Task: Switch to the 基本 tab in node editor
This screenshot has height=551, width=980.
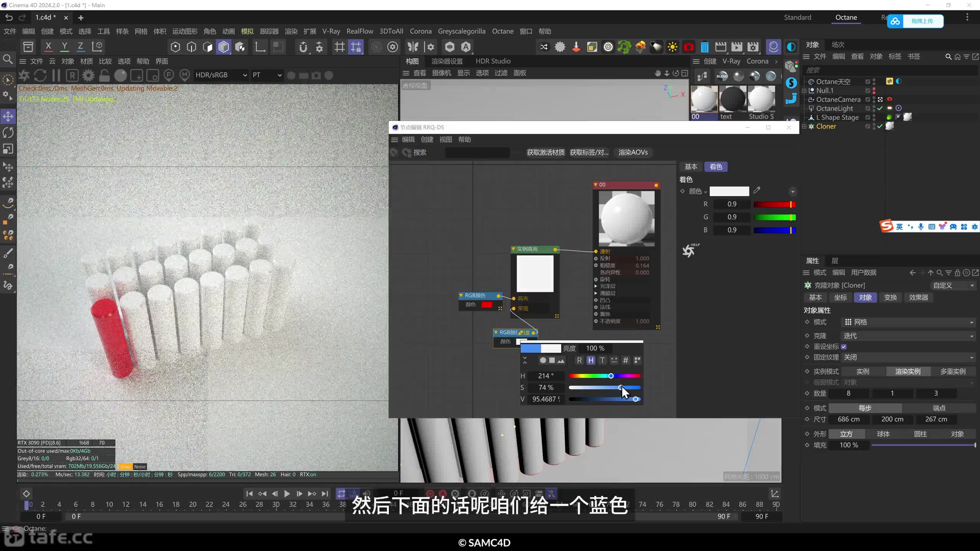Action: tap(691, 167)
